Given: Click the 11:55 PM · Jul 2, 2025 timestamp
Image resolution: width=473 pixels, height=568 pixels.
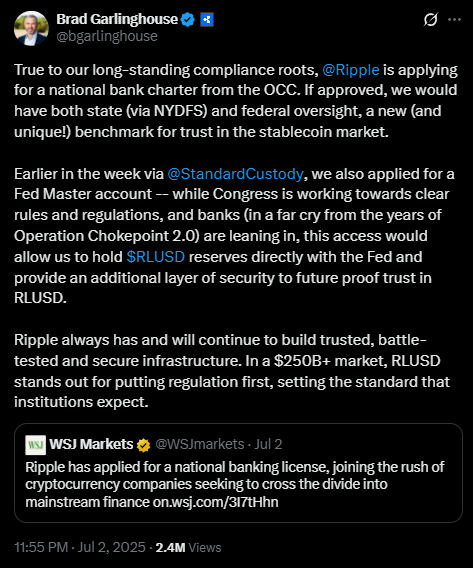Looking at the screenshot, I should click(80, 547).
